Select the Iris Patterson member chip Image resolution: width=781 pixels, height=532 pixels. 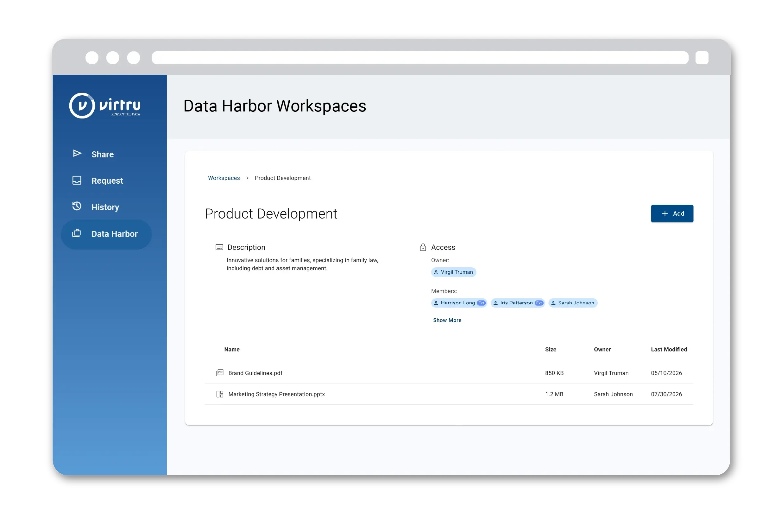point(518,303)
